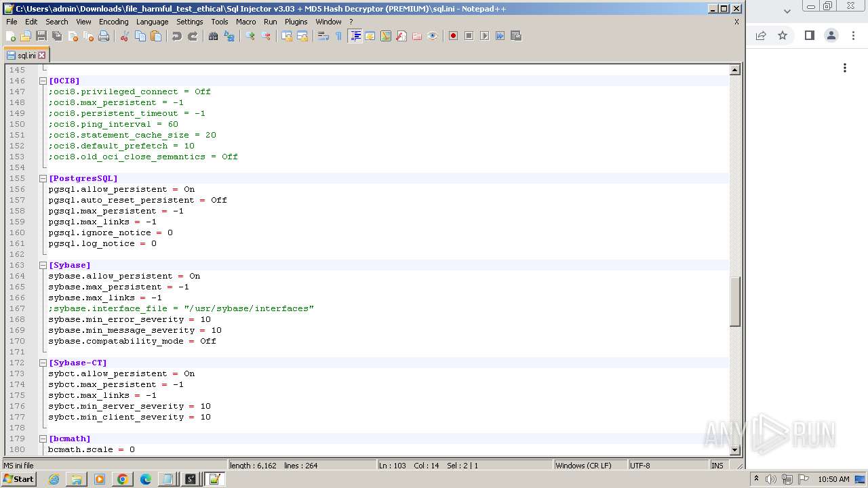The height and width of the screenshot is (488, 868).
Task: Click the Redo toolbar icon
Action: tap(193, 36)
